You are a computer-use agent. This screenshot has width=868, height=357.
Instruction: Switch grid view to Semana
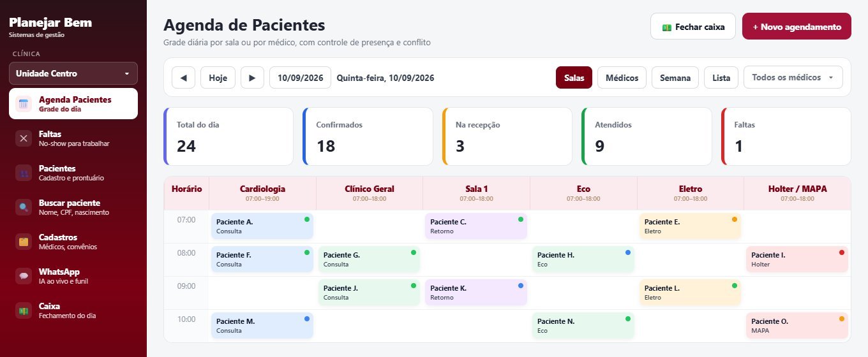[x=675, y=78]
